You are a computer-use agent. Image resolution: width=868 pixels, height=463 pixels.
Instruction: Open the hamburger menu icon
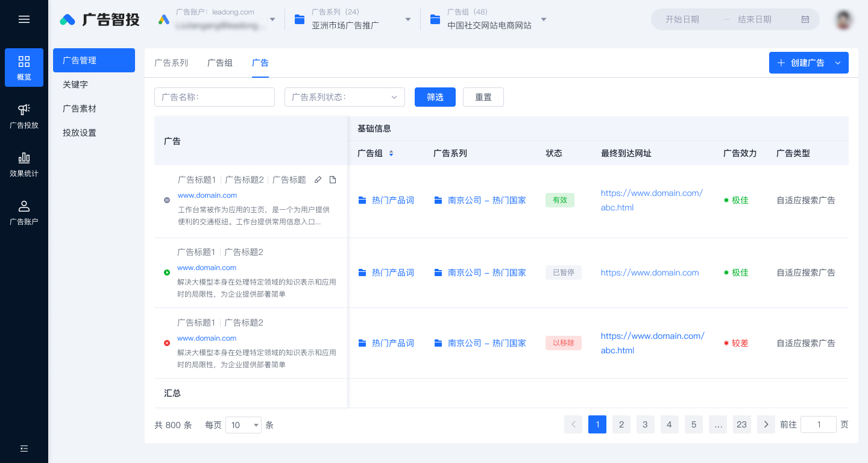(24, 19)
